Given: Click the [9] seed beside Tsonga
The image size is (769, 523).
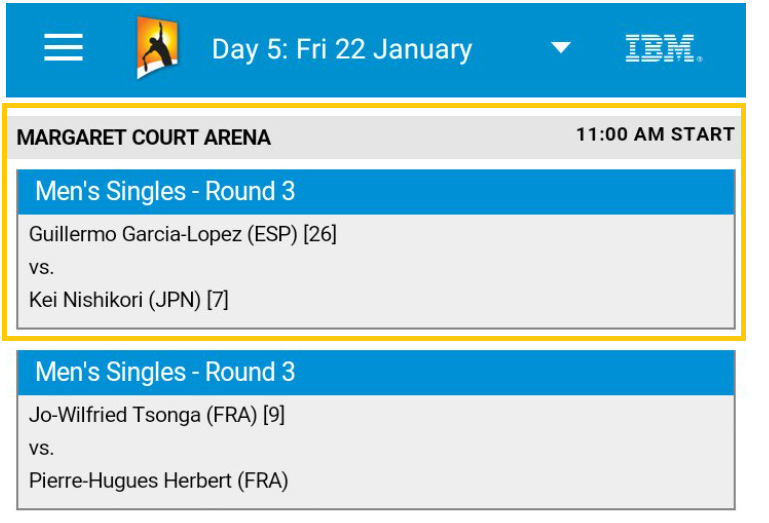Looking at the screenshot, I should (x=274, y=415).
